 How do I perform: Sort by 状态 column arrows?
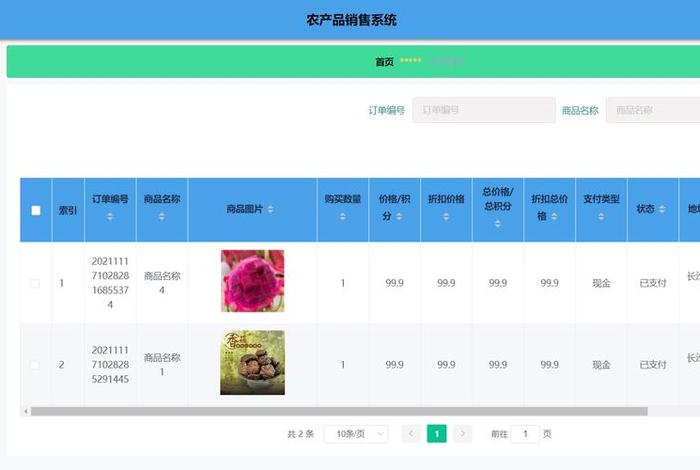click(662, 209)
